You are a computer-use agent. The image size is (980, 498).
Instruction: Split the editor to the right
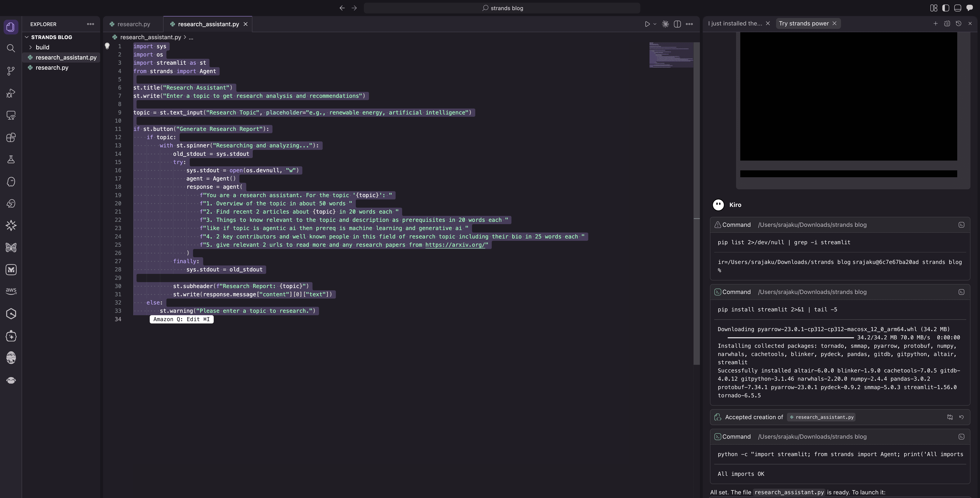click(677, 24)
